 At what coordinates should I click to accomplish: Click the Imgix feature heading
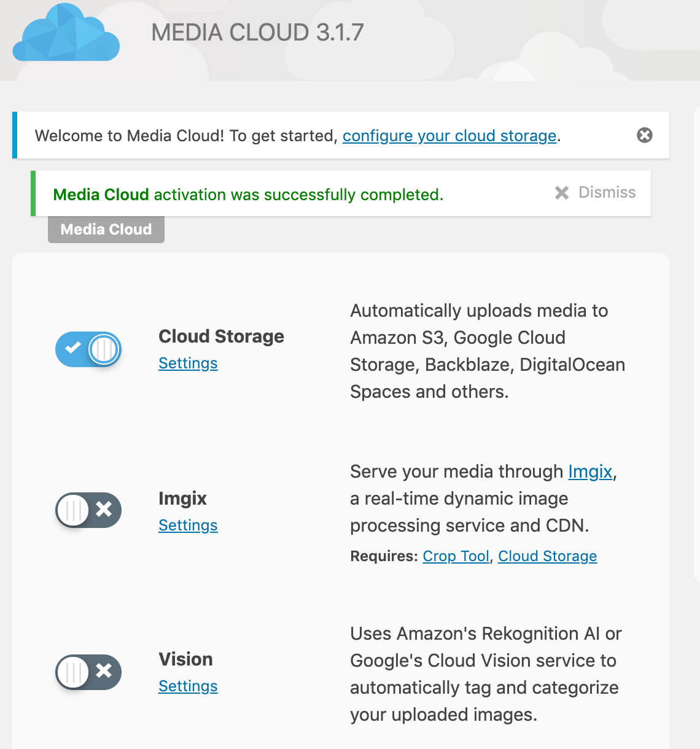pos(182,499)
